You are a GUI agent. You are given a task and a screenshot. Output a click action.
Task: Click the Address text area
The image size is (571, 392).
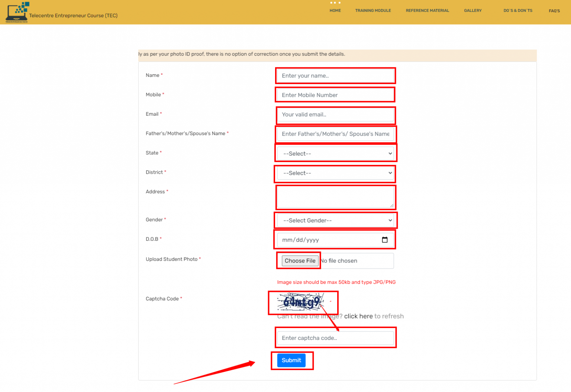point(335,197)
